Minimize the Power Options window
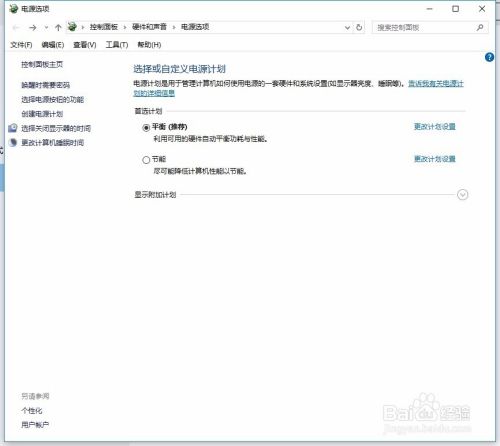 (430, 9)
